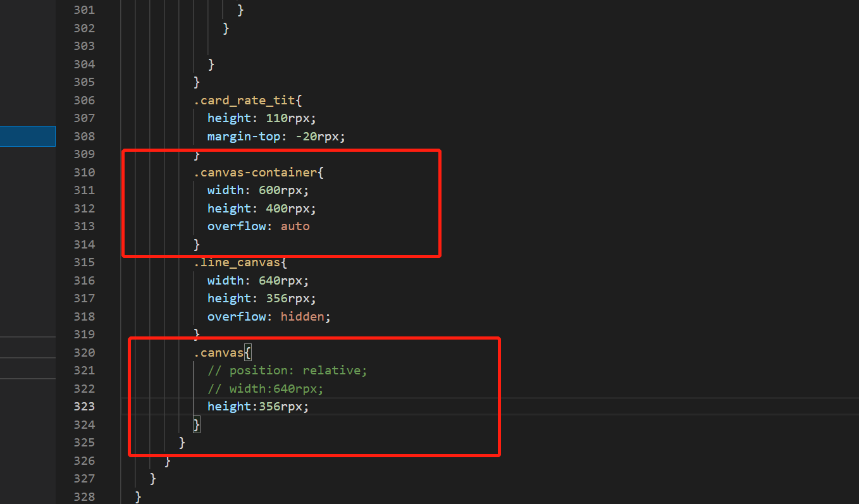Click line number 320 in the gutter
The image size is (859, 504).
[x=84, y=352]
